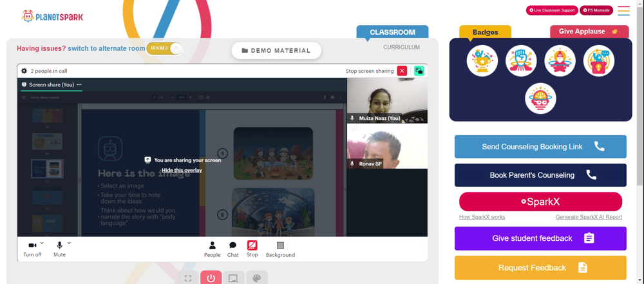
Task: Click the Stop screen sharing label
Action: point(370,71)
